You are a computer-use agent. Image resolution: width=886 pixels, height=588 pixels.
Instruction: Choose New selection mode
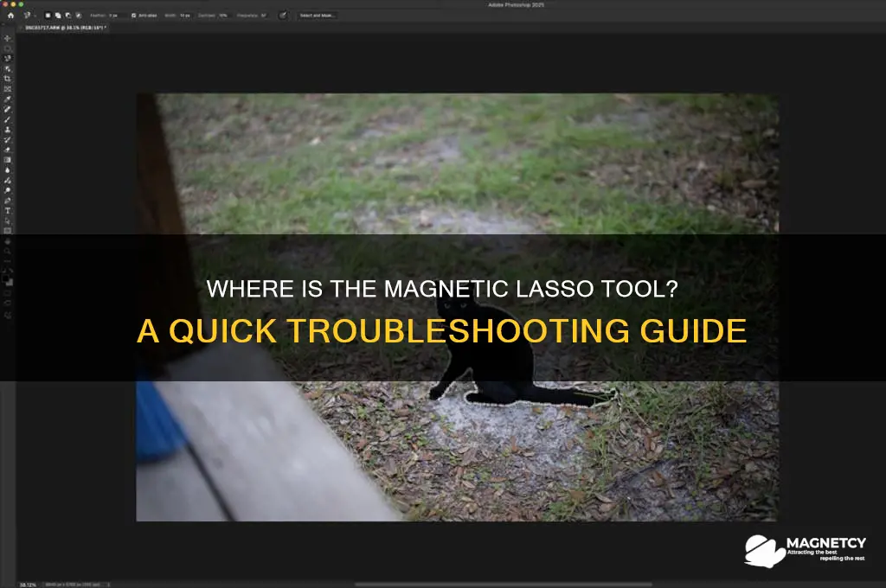48,16
